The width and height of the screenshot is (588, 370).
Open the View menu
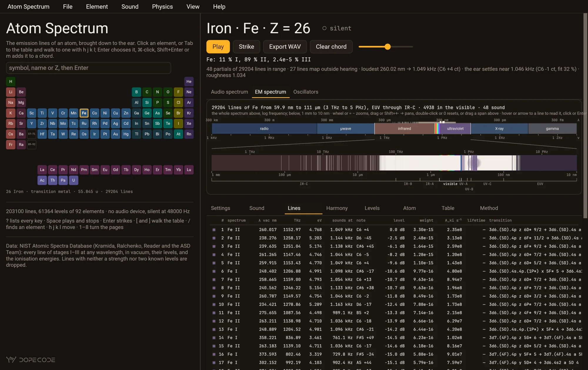193,6
